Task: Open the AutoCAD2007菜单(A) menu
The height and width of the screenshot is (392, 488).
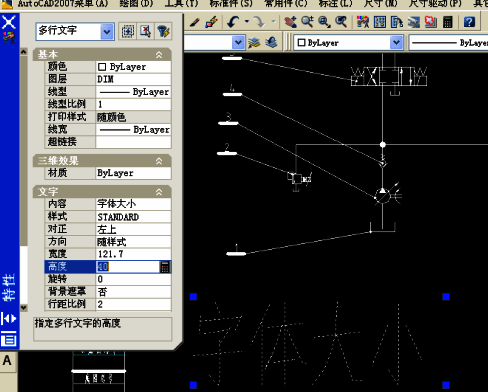Action: click(x=63, y=4)
